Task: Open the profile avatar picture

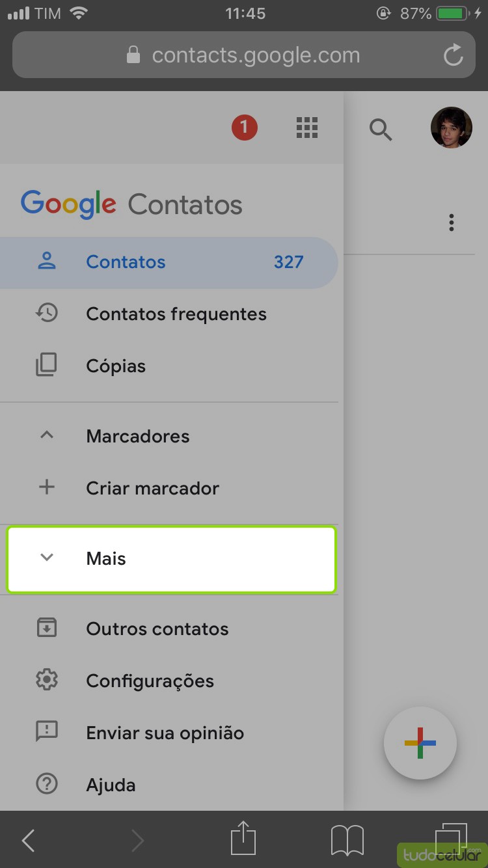Action: 451,128
